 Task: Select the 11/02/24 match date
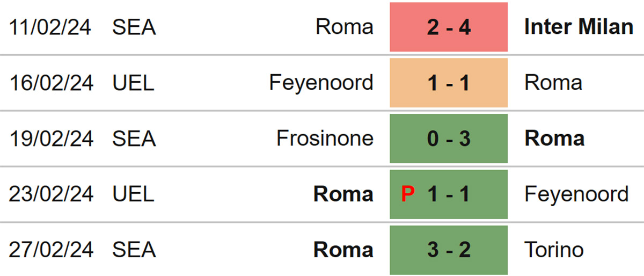[x=51, y=27]
